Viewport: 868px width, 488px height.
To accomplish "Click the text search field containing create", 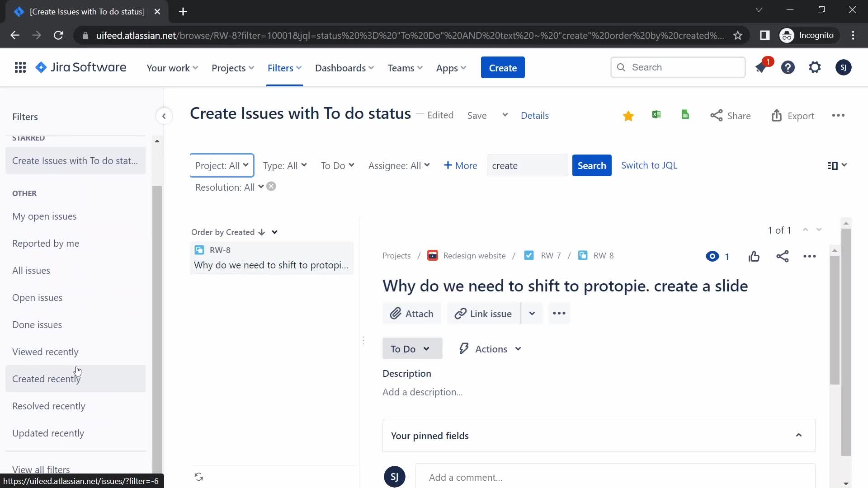I will coord(527,165).
